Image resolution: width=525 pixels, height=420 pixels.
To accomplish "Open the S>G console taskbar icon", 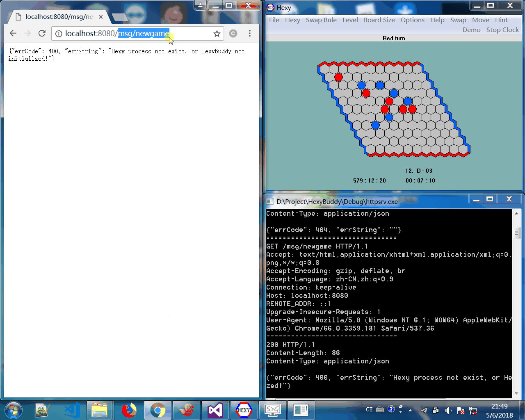I will [x=272, y=410].
